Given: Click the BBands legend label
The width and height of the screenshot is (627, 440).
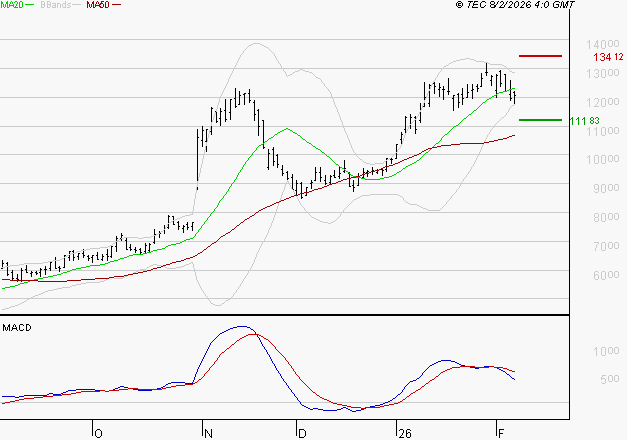Looking at the screenshot, I should (56, 5).
